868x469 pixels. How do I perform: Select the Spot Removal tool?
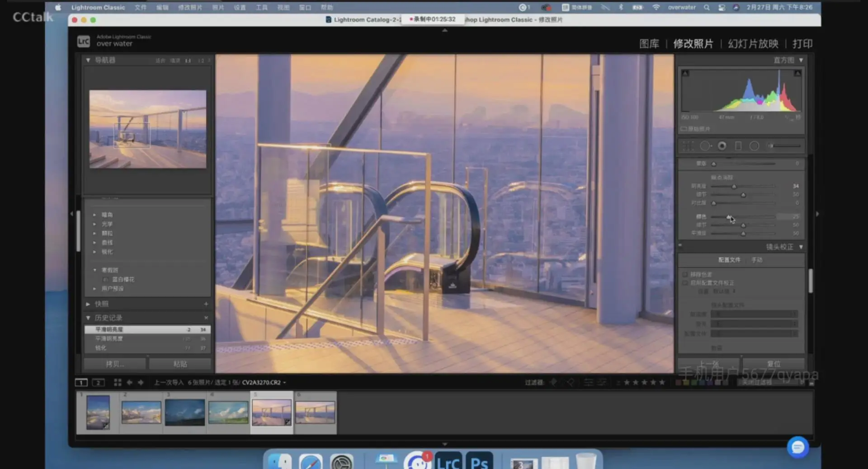tap(705, 146)
